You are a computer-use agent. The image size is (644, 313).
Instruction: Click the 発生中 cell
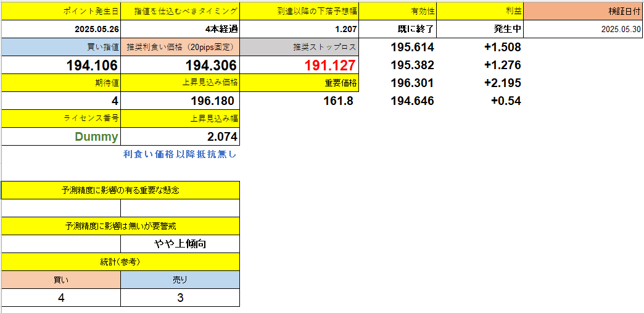coord(481,29)
